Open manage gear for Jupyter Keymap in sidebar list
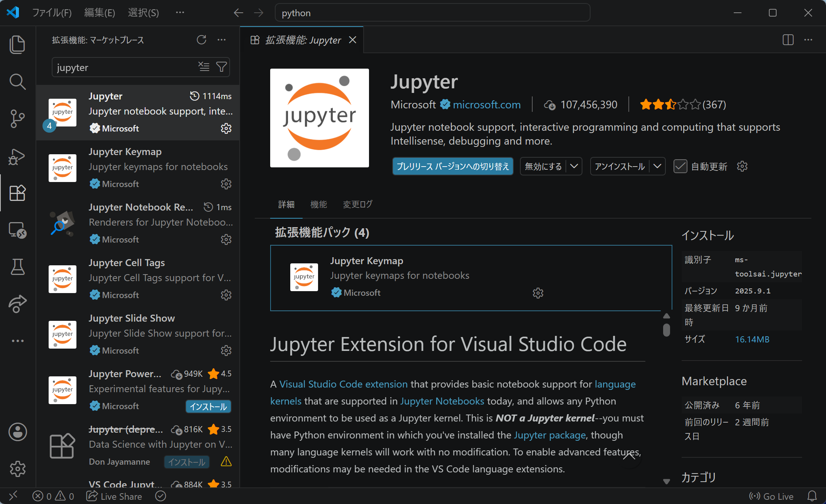826x504 pixels. point(226,184)
